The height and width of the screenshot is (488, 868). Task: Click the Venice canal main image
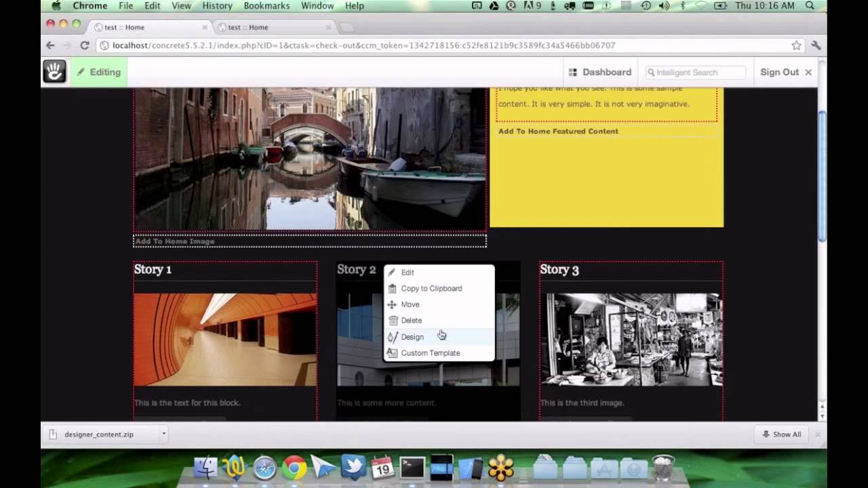(x=310, y=159)
